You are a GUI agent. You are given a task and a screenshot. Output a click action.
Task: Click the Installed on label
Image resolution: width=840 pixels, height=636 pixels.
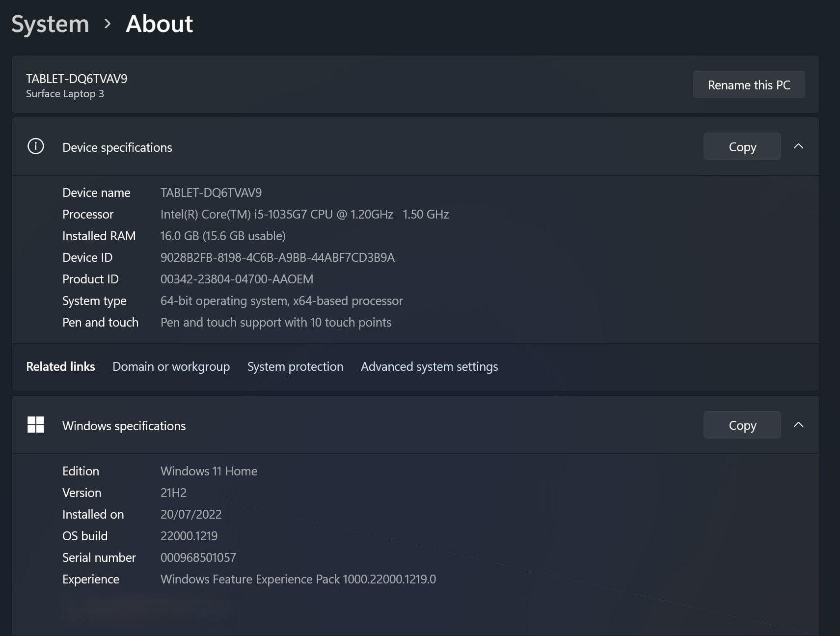click(93, 514)
